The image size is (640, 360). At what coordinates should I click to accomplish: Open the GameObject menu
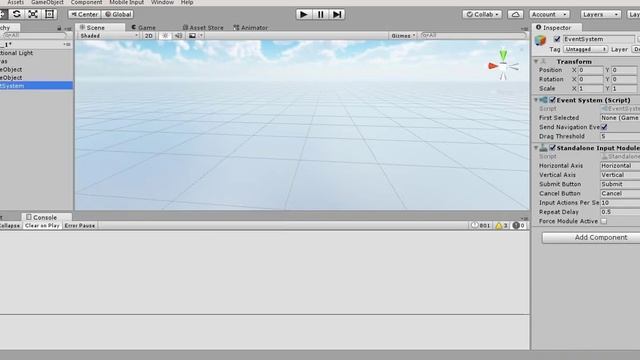[x=47, y=2]
